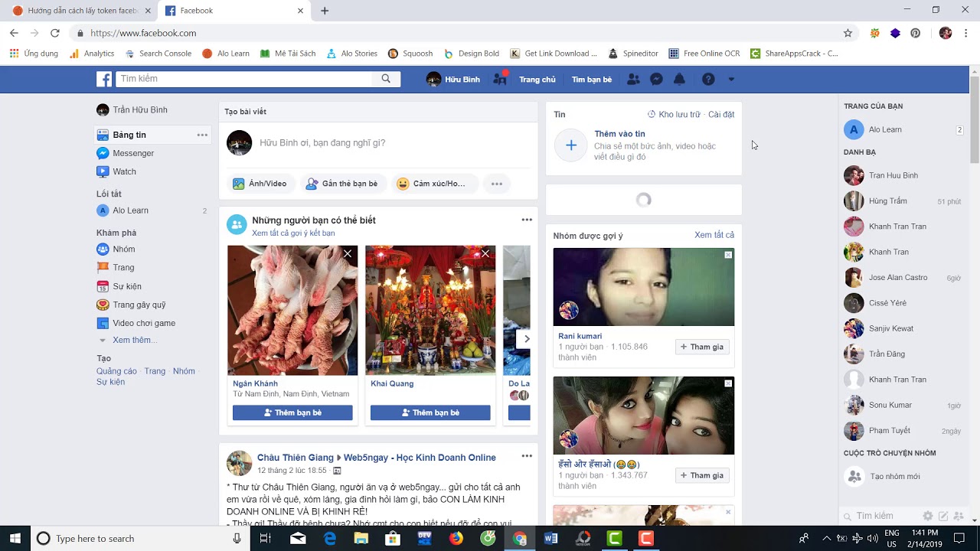Open Tìm bạn bè
980x551 pixels.
pyautogui.click(x=592, y=80)
